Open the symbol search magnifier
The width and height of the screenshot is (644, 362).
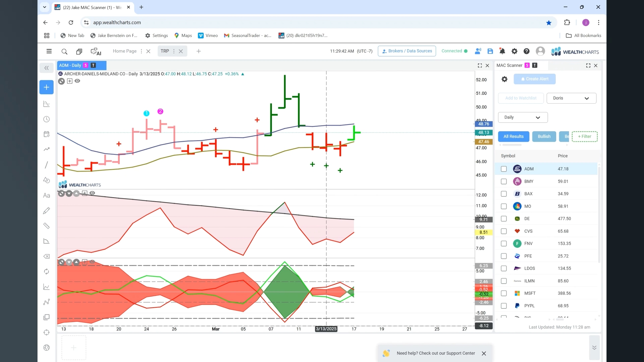pos(64,52)
